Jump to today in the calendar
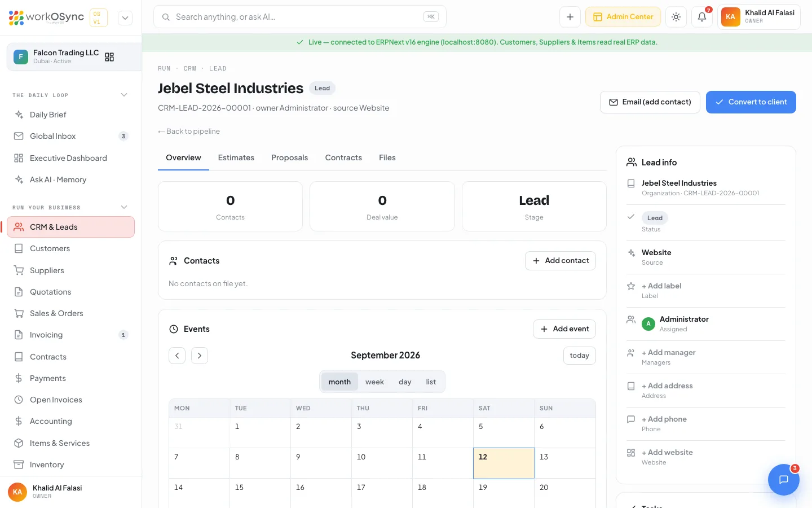 (580, 356)
